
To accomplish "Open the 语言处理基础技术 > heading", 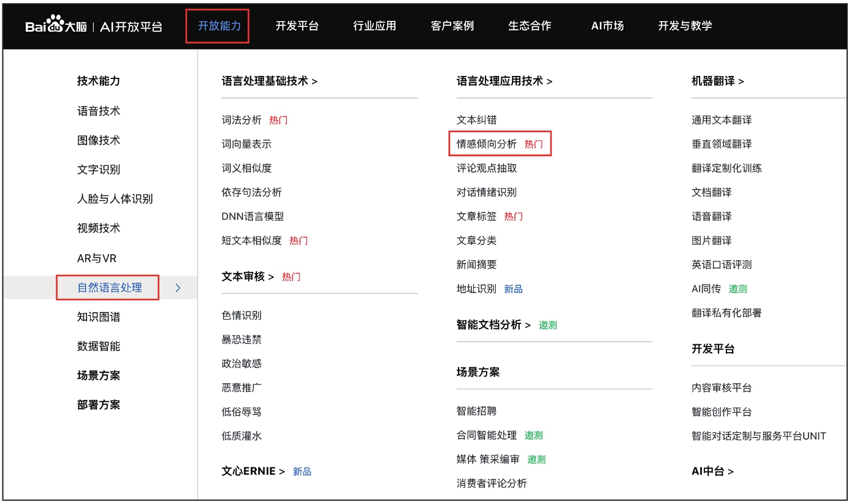I will [x=270, y=81].
